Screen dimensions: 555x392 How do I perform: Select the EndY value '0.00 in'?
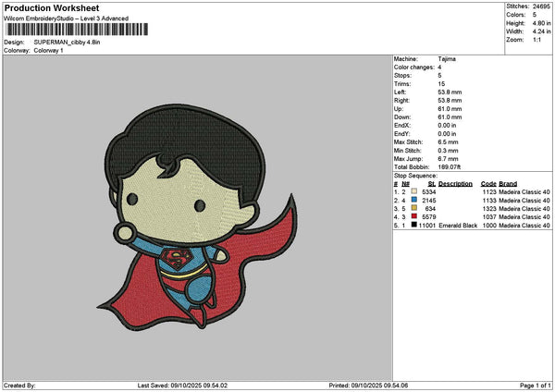(447, 134)
